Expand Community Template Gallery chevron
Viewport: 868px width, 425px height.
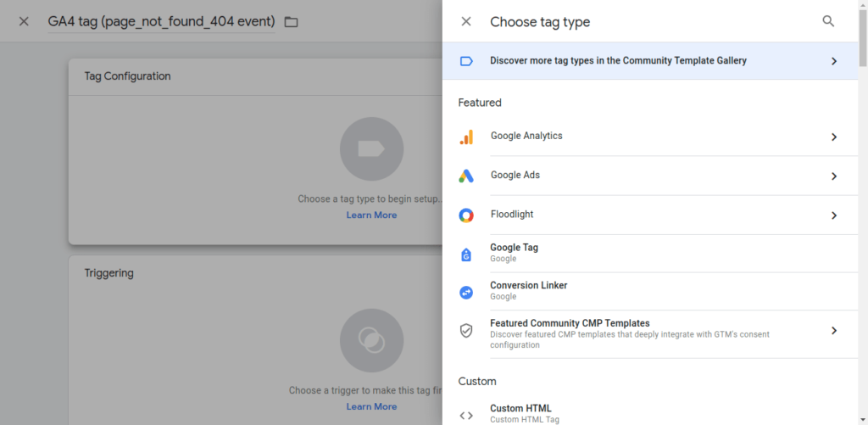834,61
